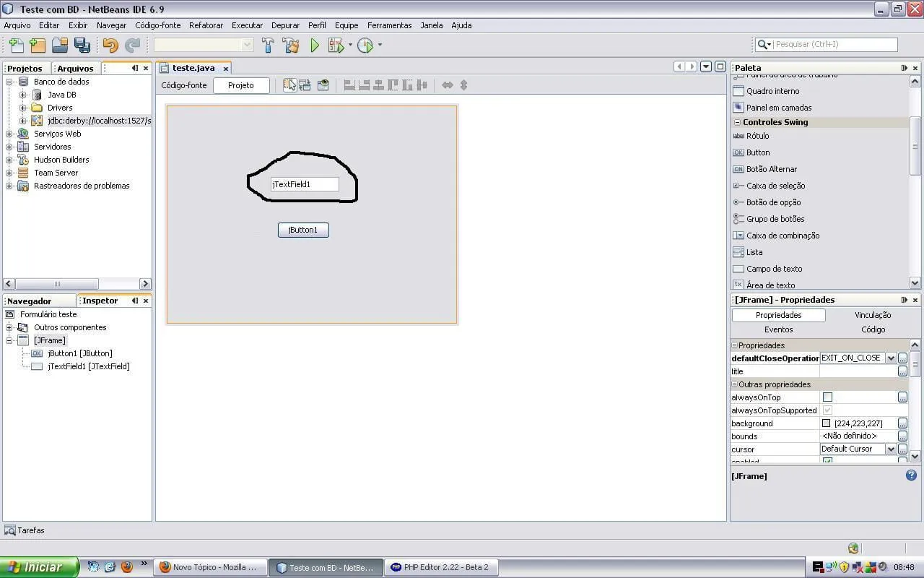Activate Selection Mode in the form designer
Image resolution: width=924 pixels, height=578 pixels.
pyautogui.click(x=289, y=85)
